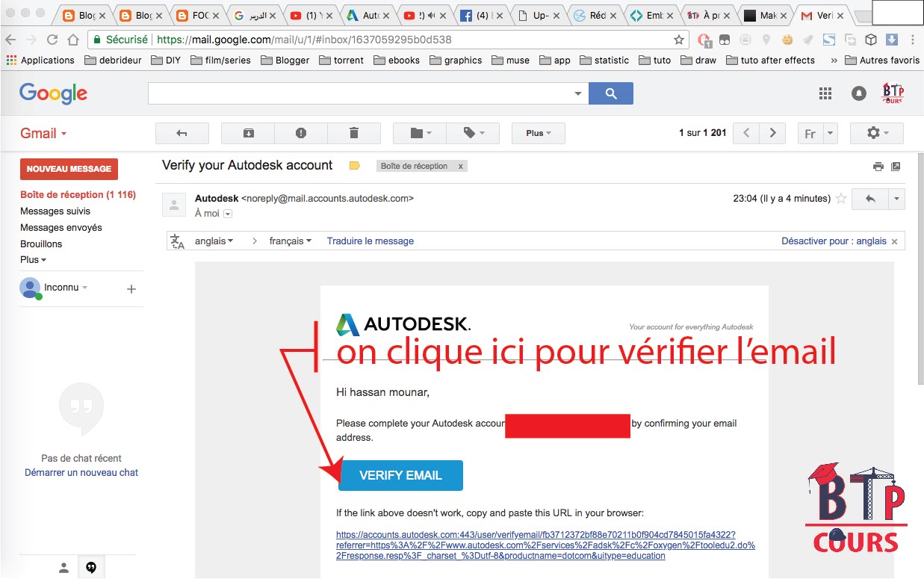The width and height of the screenshot is (924, 579).
Task: Choose source language anglais dropdown
Action: [x=214, y=241]
